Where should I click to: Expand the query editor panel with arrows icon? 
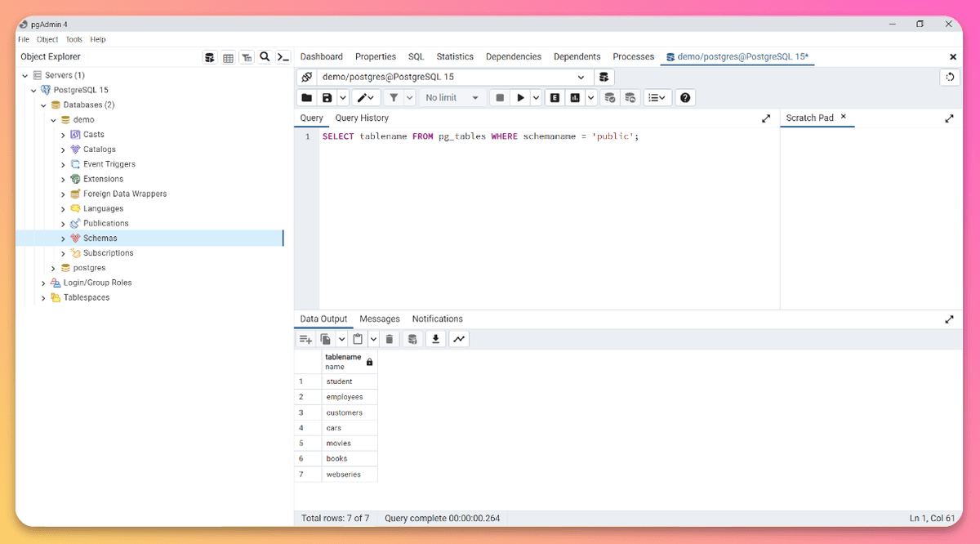tap(766, 118)
